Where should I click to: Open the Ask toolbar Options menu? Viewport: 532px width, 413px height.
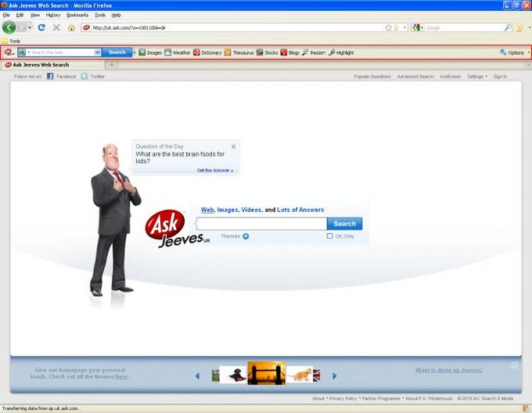click(513, 52)
